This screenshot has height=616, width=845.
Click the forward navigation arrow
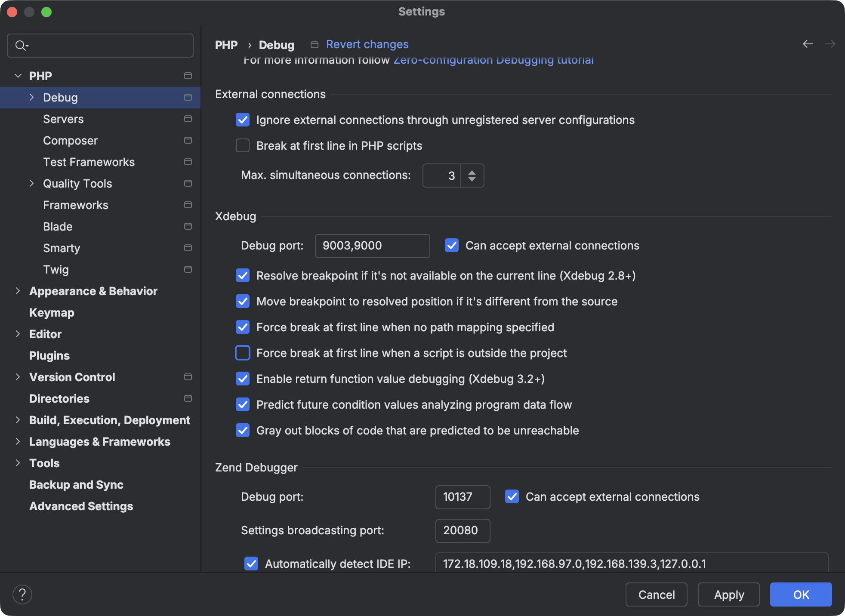click(830, 44)
